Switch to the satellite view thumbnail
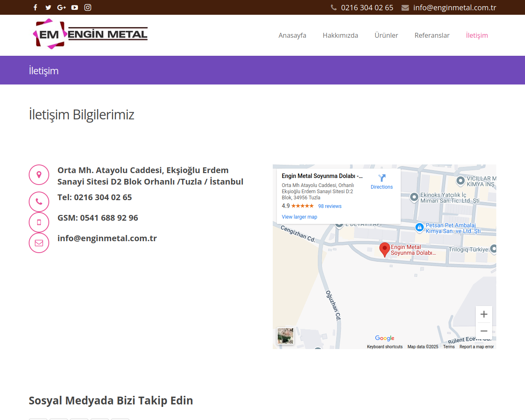Viewport: 525px width, 420px height. tap(285, 336)
